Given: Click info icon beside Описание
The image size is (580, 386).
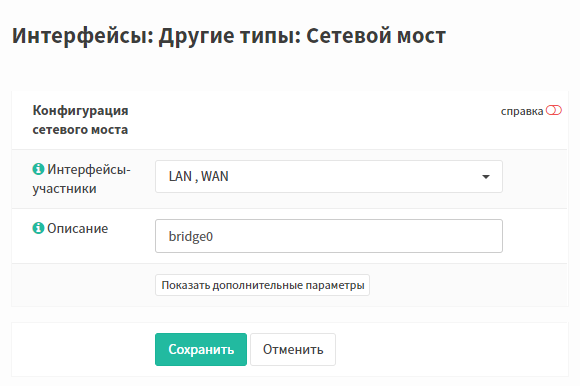Looking at the screenshot, I should [x=38, y=228].
